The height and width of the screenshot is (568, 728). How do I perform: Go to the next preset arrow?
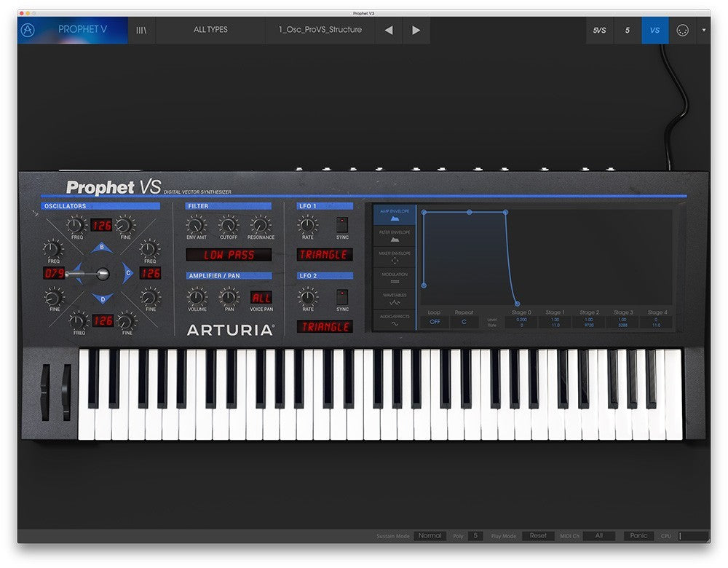click(416, 30)
